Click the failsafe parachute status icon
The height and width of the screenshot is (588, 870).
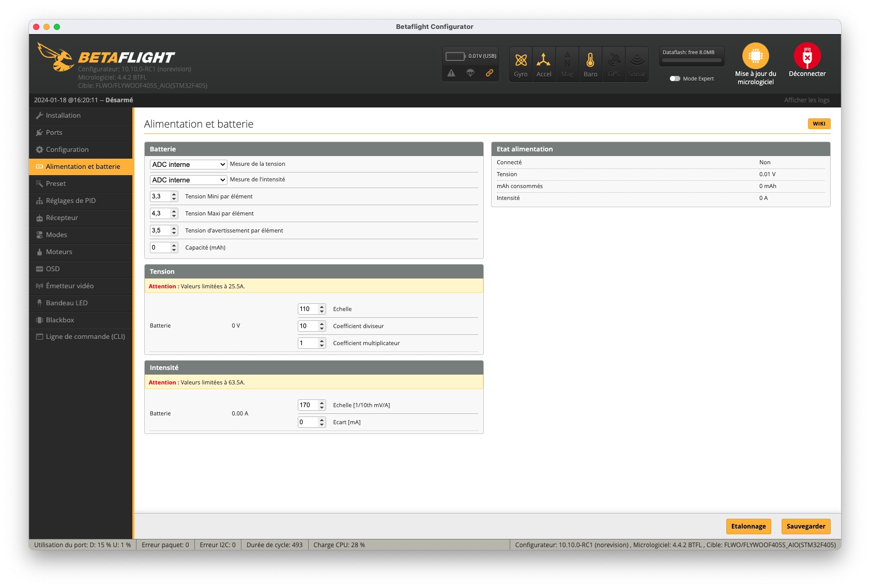point(470,73)
